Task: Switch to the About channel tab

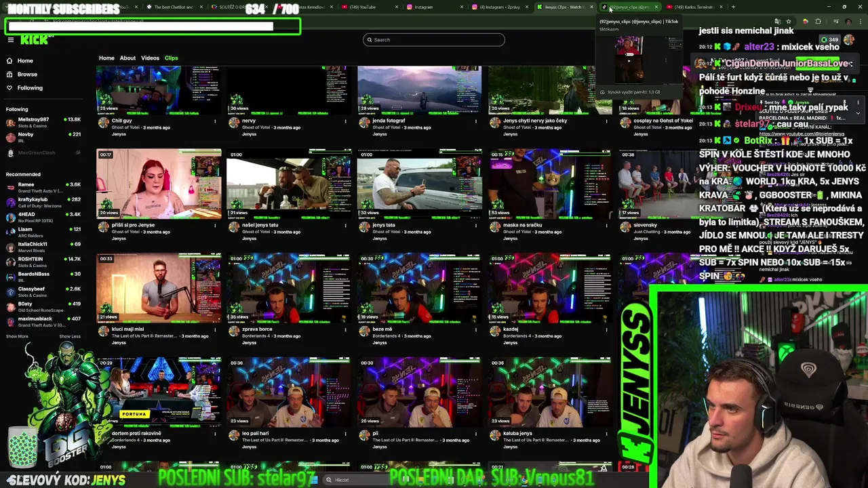Action: 127,58
